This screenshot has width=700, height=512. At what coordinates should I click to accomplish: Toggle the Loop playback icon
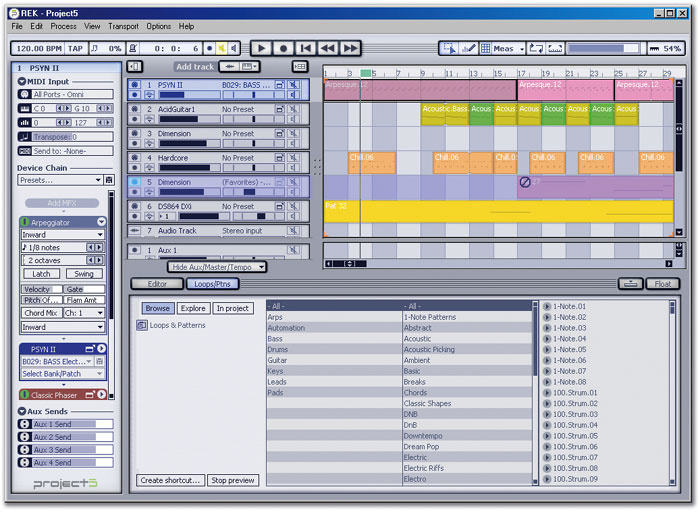click(x=536, y=48)
